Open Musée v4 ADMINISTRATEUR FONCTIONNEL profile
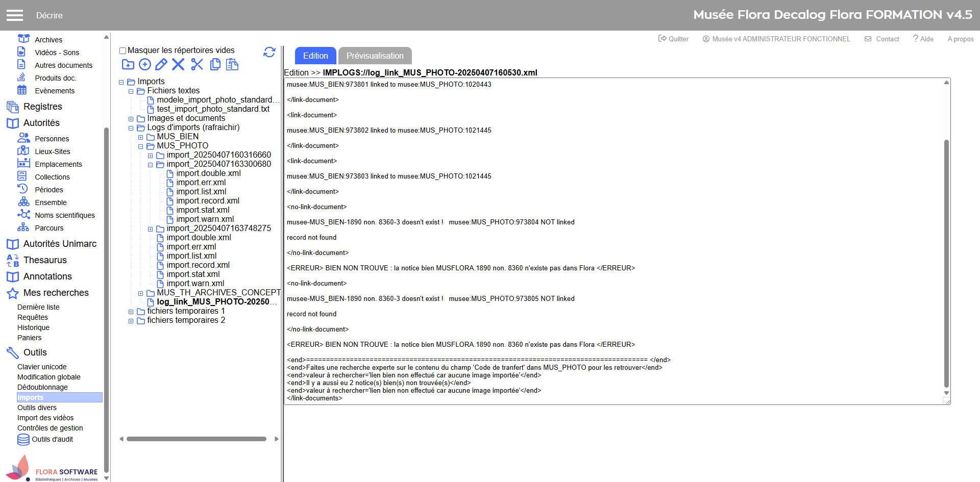Viewport: 980px width, 482px height. click(776, 39)
